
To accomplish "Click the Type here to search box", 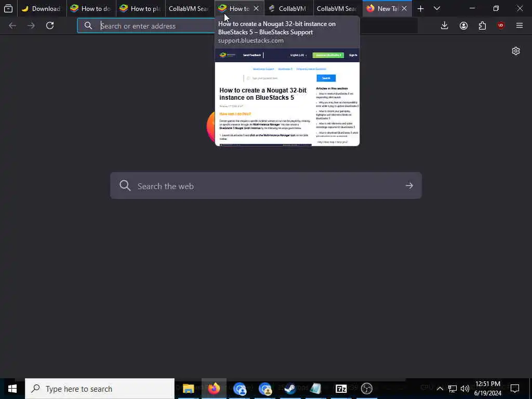I will coord(100,389).
